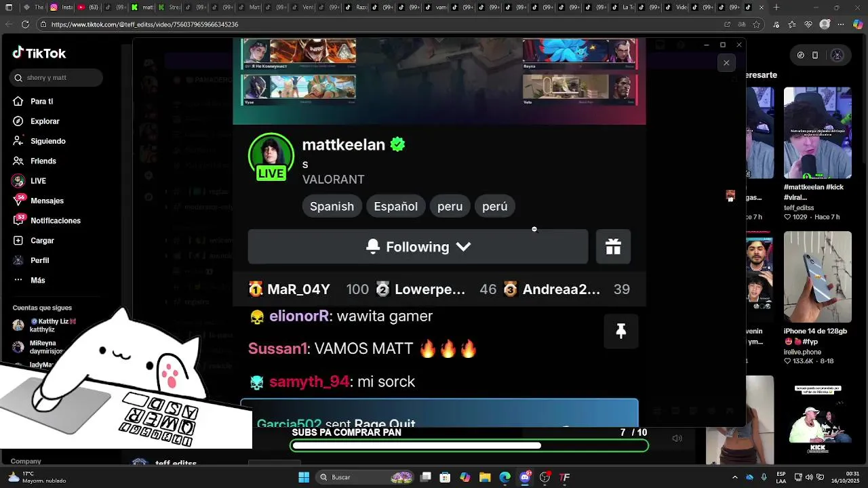The image size is (868, 488).
Task: Click the TF app icon in taskbar
Action: click(564, 477)
